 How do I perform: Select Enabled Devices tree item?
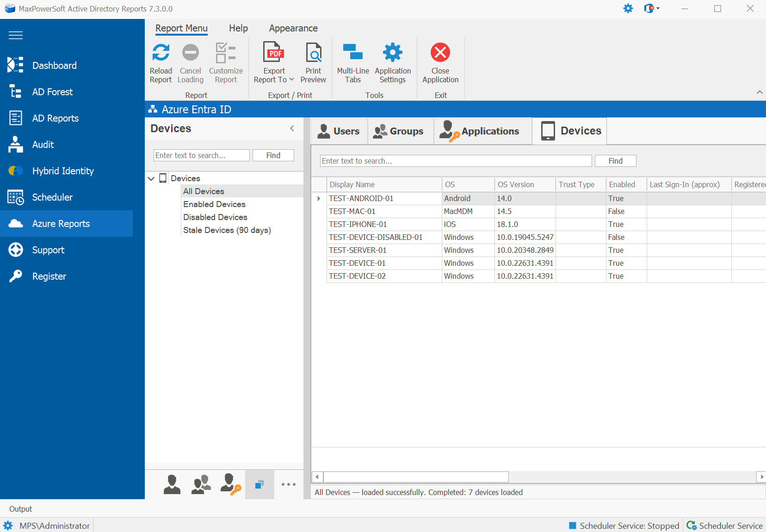(214, 204)
